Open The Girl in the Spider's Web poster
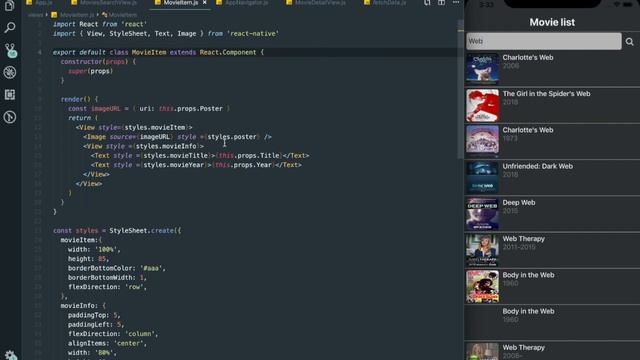Image resolution: width=640 pixels, height=360 pixels. pos(482,105)
